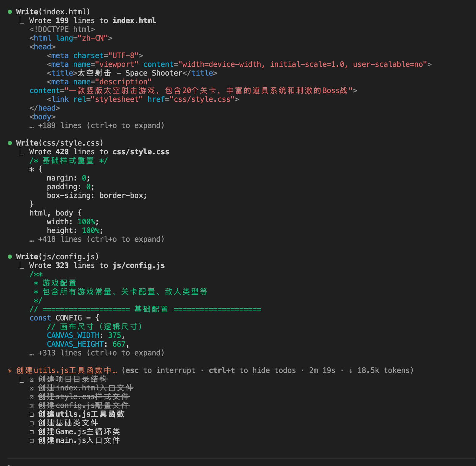Screen dimensions: 476x466
Task: Click the bold todo label 创建utils.js工具函数
Action: (x=81, y=414)
